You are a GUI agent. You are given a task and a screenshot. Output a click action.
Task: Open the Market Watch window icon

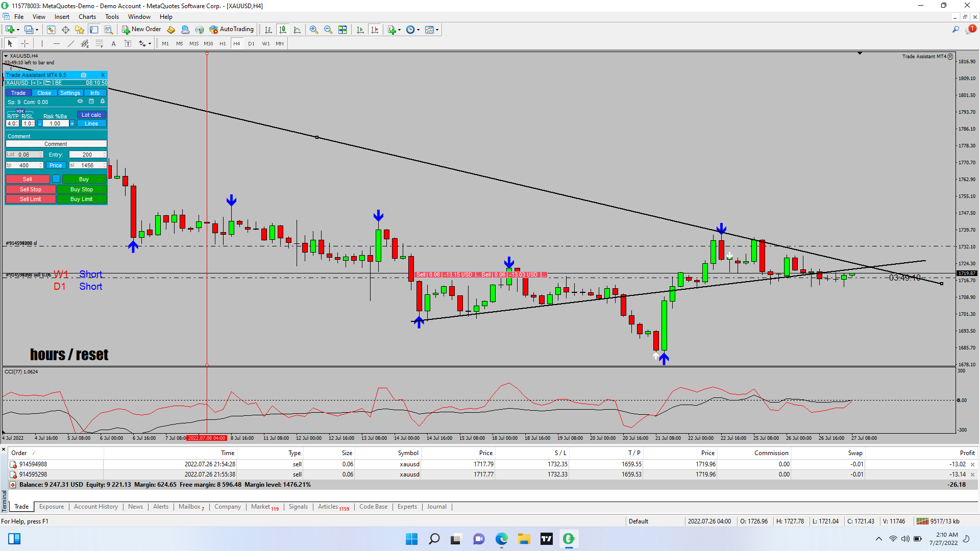pyautogui.click(x=51, y=30)
